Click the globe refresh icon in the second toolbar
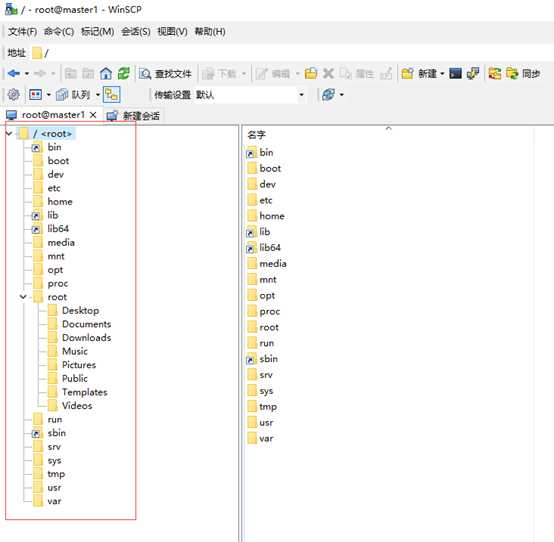The width and height of the screenshot is (554, 542). [329, 95]
